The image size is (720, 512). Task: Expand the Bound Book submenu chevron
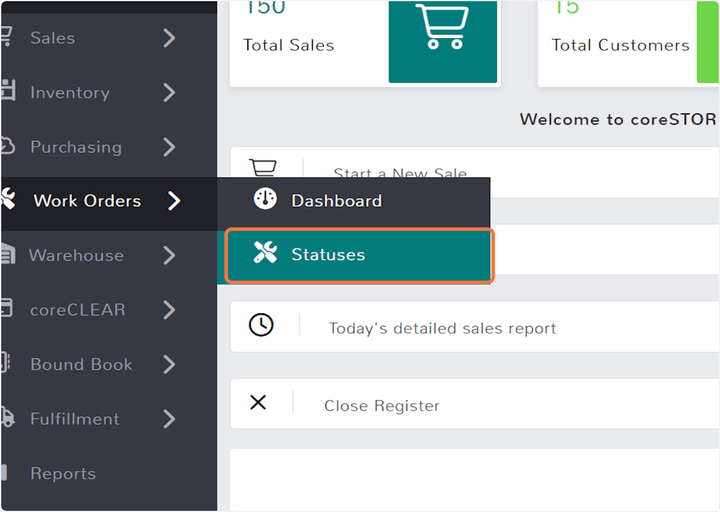(x=169, y=364)
